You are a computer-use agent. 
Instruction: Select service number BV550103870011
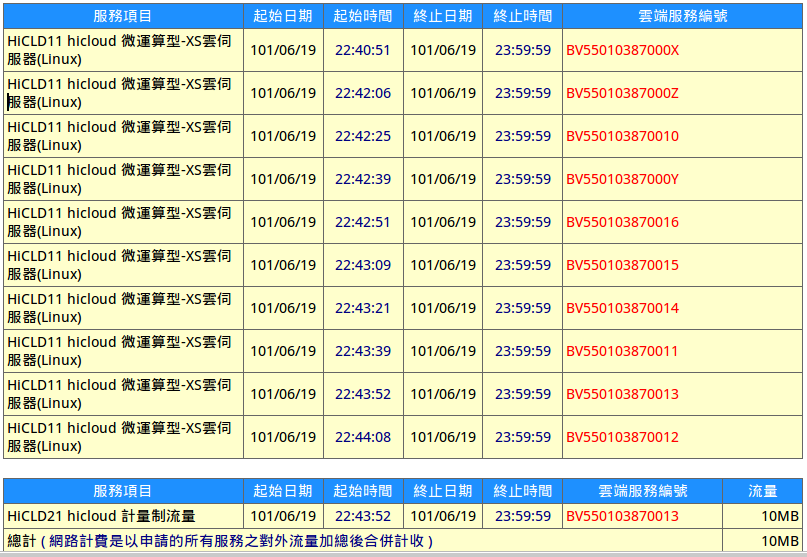click(x=622, y=351)
